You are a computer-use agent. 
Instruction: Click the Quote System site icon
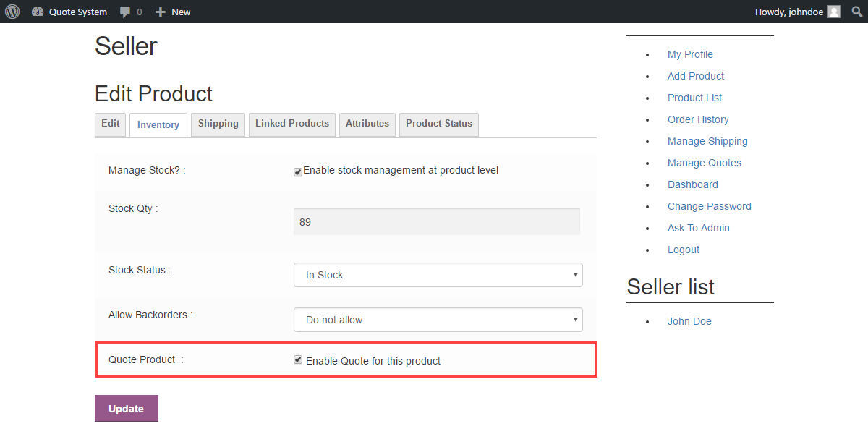[38, 12]
